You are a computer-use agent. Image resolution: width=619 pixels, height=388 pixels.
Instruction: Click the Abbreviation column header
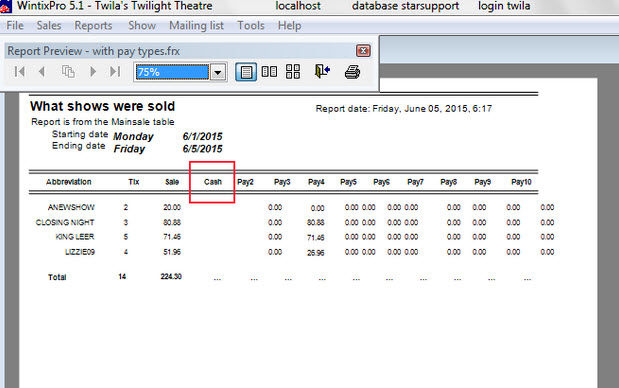click(69, 182)
